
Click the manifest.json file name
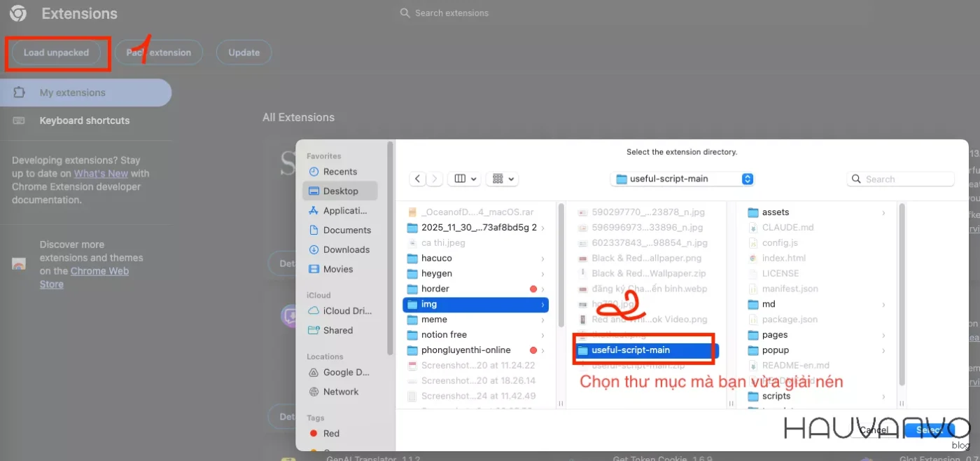(x=790, y=289)
